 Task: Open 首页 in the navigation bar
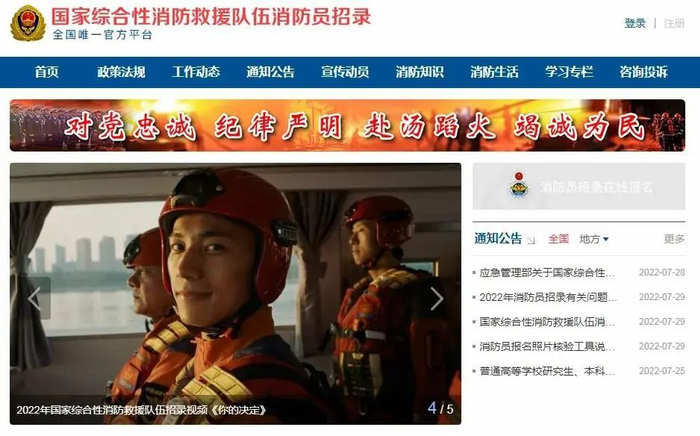(47, 72)
